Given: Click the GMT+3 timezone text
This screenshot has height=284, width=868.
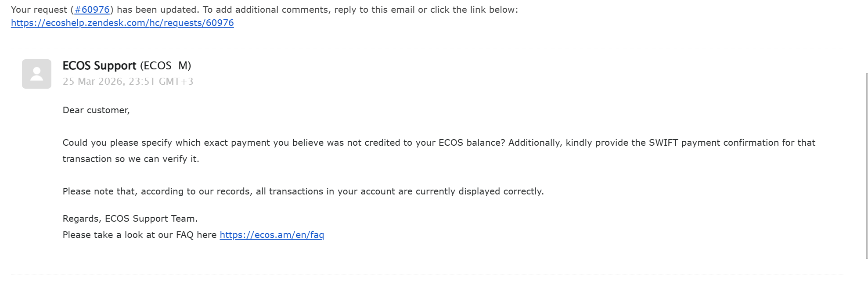Looking at the screenshot, I should click(x=176, y=82).
